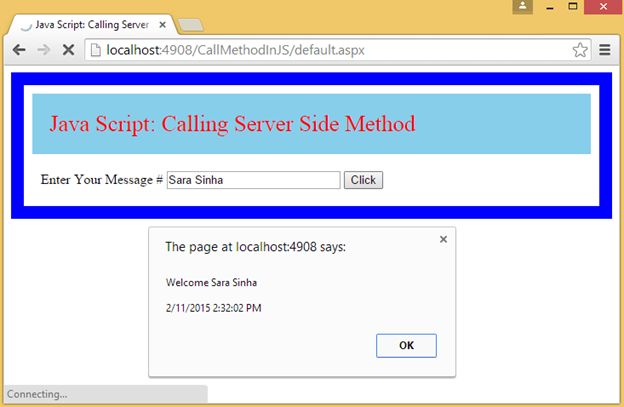Close the Chrome window
624x407 pixels.
click(x=603, y=6)
